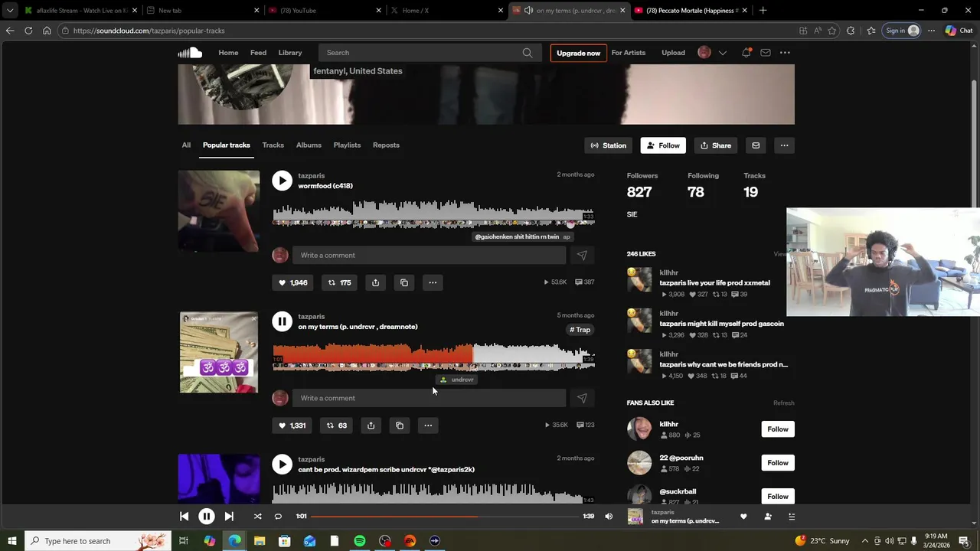Like on my terms with 1,331 likes
Viewport: 980px width, 551px height.
pos(292,425)
